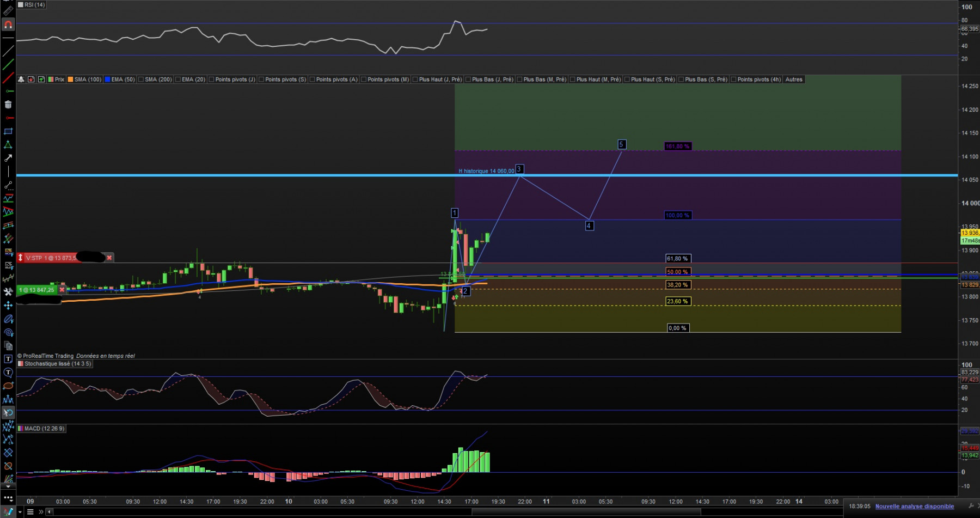Select the blue rectangle drawing tool
Image resolution: width=980 pixels, height=518 pixels.
[x=8, y=131]
